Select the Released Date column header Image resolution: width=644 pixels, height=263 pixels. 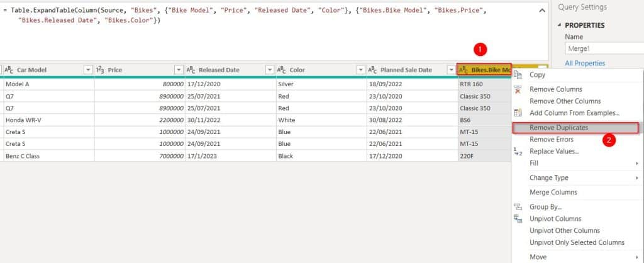(x=230, y=70)
